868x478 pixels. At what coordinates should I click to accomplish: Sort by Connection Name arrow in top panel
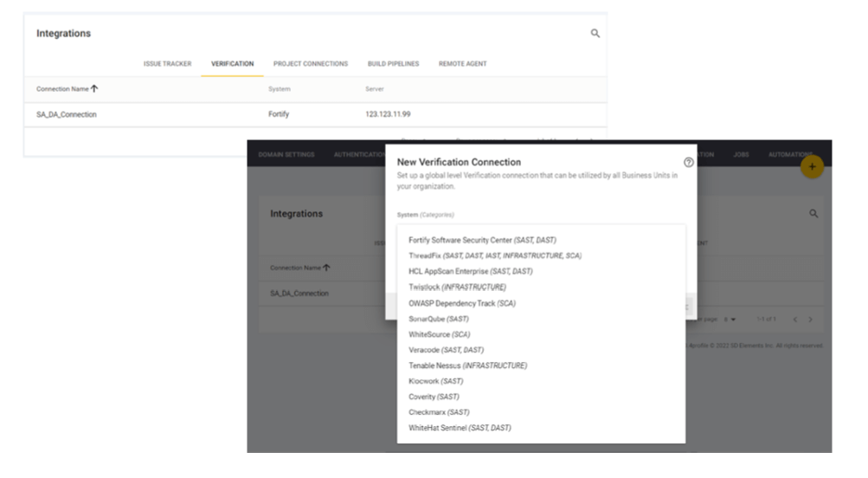(94, 88)
